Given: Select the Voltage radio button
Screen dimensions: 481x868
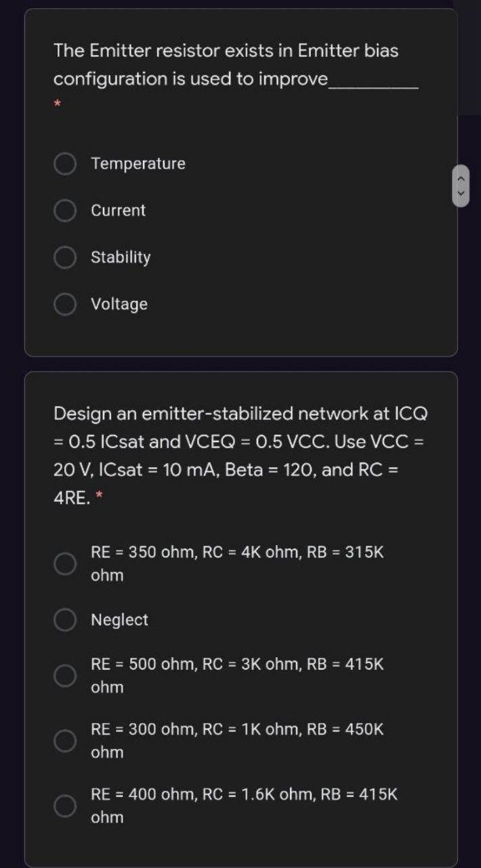Looking at the screenshot, I should tap(66, 304).
